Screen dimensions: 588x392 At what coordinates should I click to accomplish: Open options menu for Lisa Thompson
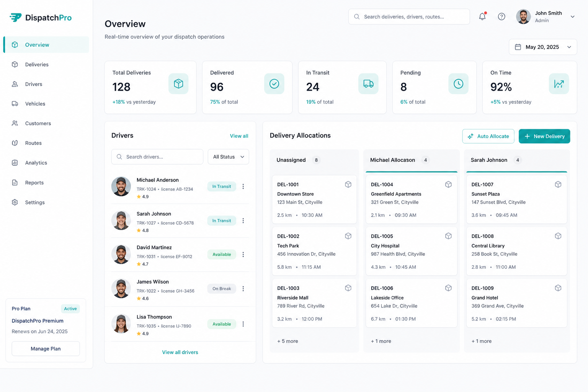click(x=243, y=324)
